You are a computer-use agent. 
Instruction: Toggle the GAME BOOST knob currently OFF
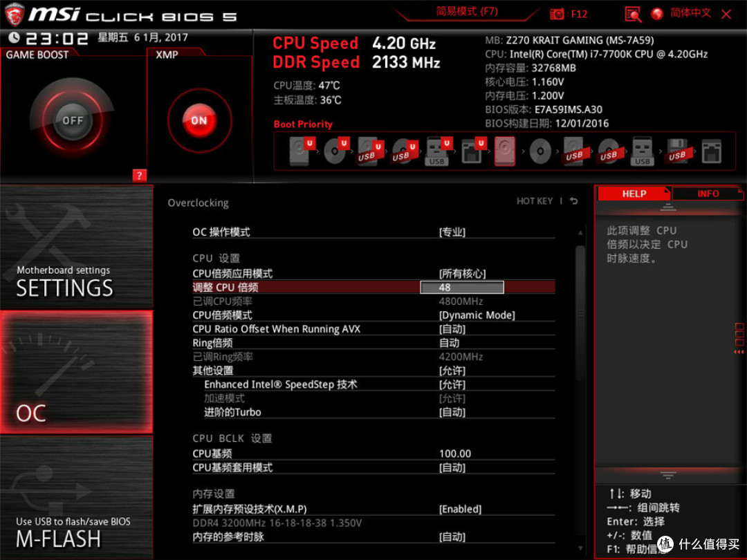click(73, 120)
